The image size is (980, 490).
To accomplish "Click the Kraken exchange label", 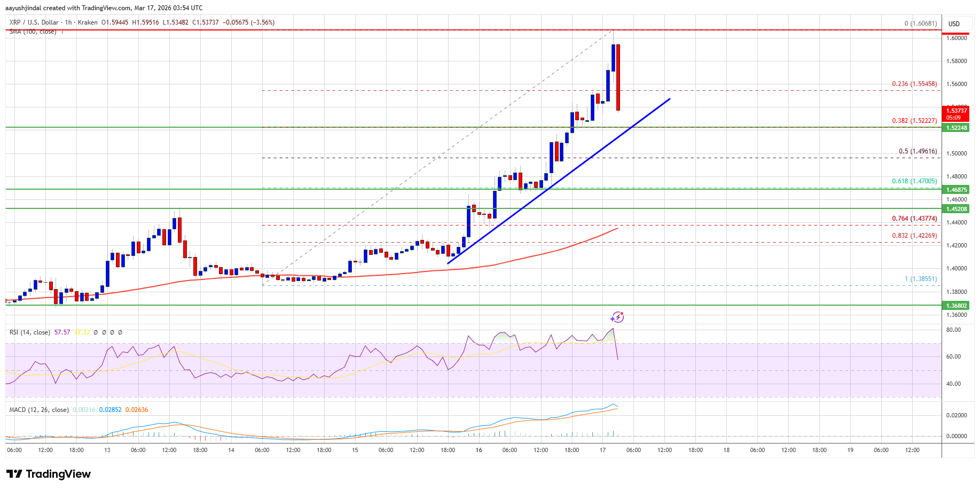I will point(88,22).
